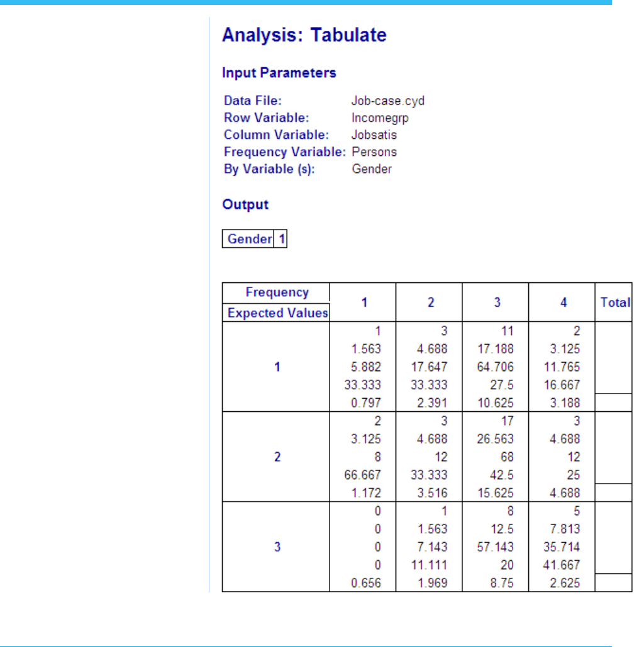Screen dimensions: 644x647
Task: Click the value "1.969"
Action: [x=432, y=583]
